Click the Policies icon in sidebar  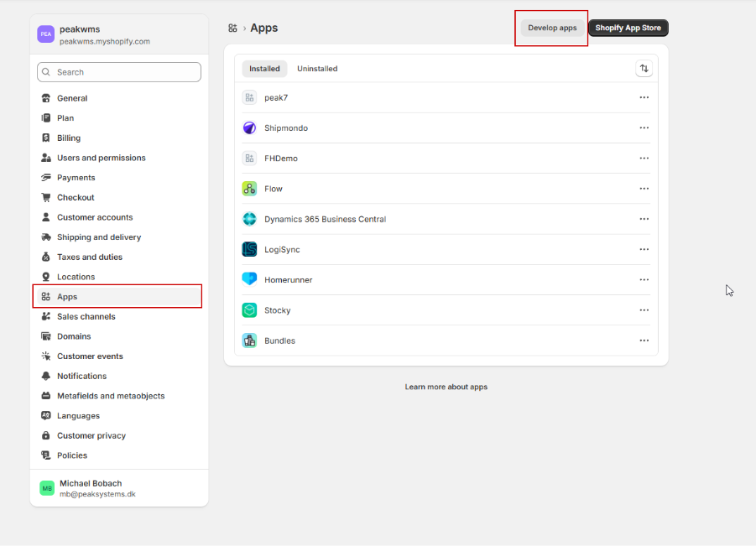(46, 455)
